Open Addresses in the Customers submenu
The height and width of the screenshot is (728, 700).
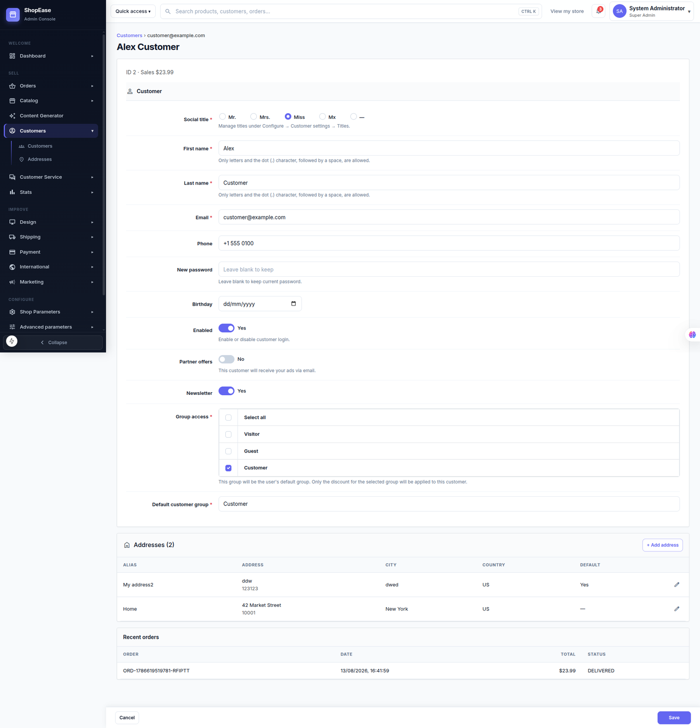coord(39,159)
